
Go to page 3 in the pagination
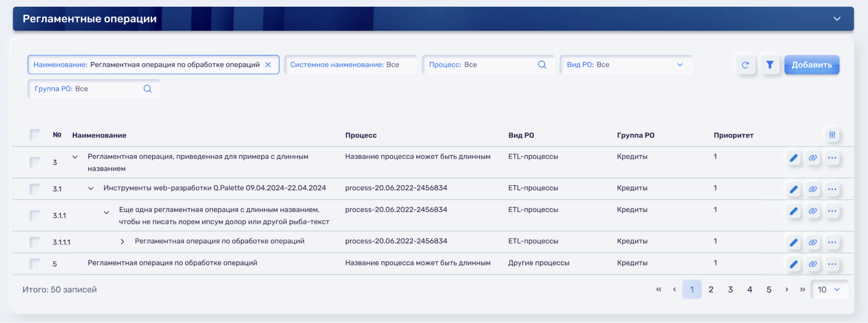pyautogui.click(x=731, y=289)
